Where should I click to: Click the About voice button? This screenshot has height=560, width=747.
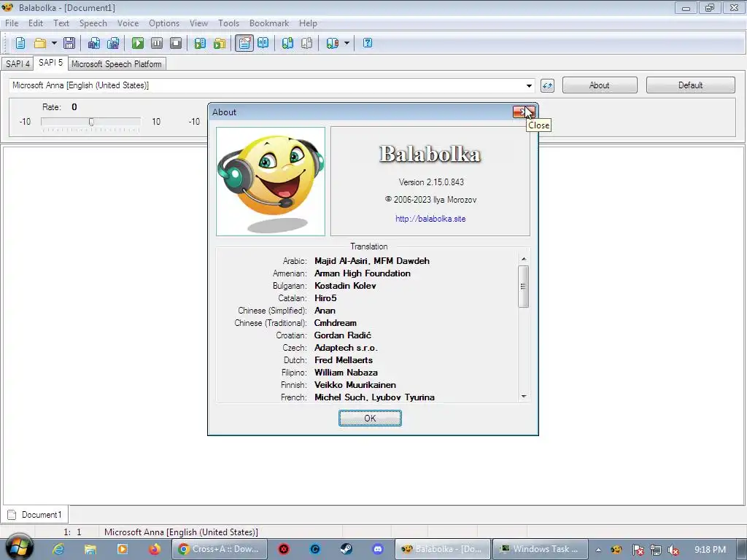[x=600, y=85]
